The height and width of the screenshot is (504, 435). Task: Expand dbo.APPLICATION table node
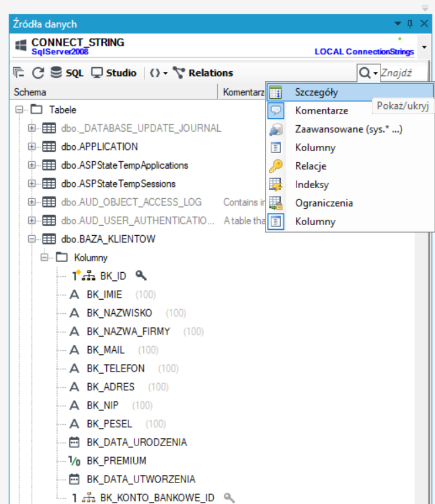pyautogui.click(x=32, y=146)
